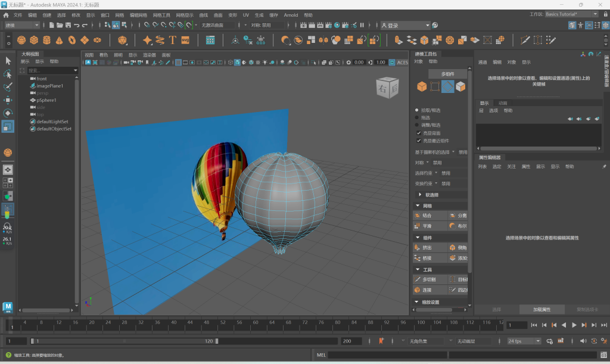Open the 渲染器 viewport panel menu
Screen dimensions: 610x364
[x=150, y=55]
